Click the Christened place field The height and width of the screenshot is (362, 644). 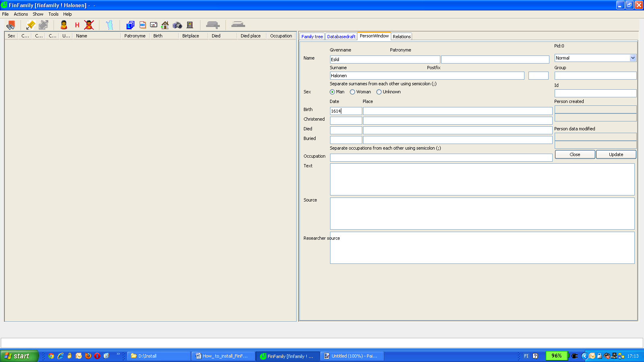click(x=458, y=121)
